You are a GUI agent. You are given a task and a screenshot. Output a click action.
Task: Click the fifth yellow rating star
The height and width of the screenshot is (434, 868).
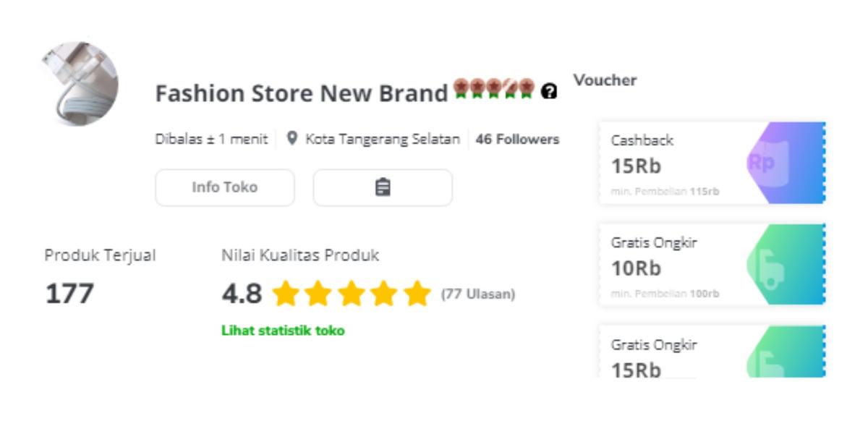click(x=417, y=294)
